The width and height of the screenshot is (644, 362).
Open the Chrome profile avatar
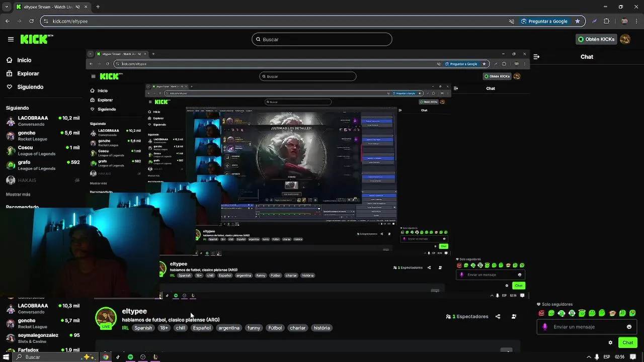point(624,21)
